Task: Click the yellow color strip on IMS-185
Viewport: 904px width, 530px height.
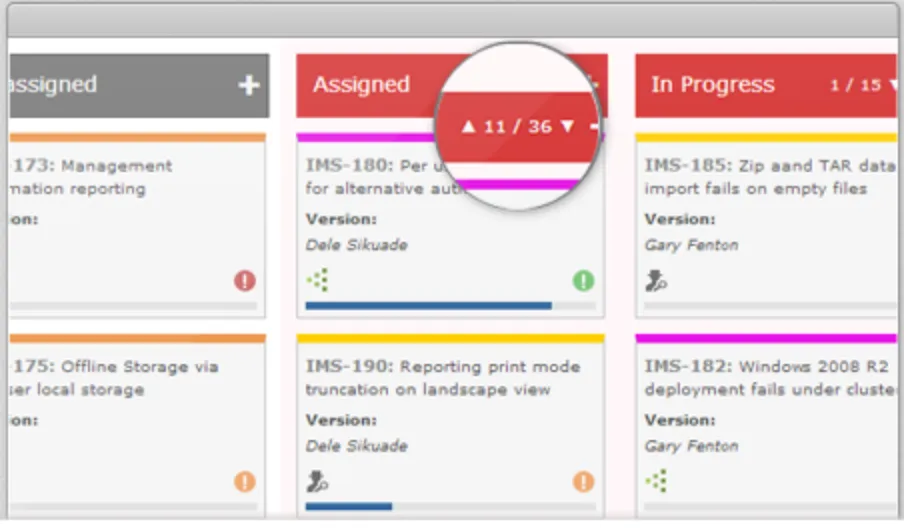Action: (x=766, y=137)
